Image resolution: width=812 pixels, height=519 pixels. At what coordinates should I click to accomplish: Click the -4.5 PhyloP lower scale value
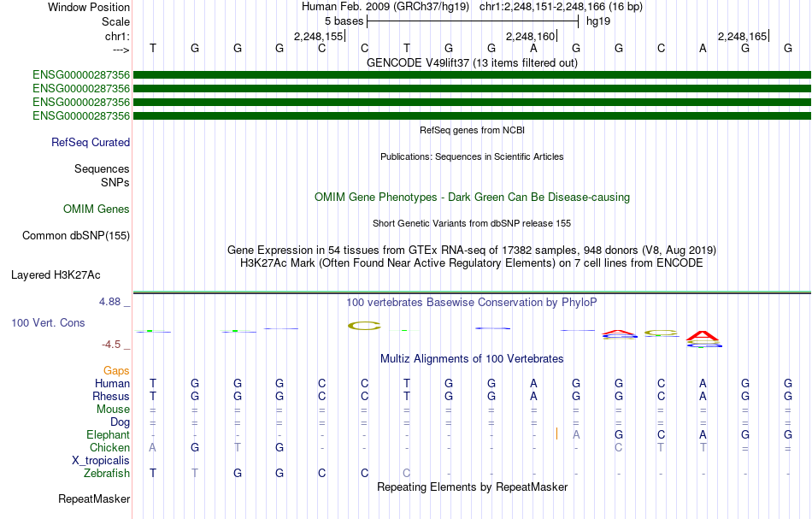(111, 345)
